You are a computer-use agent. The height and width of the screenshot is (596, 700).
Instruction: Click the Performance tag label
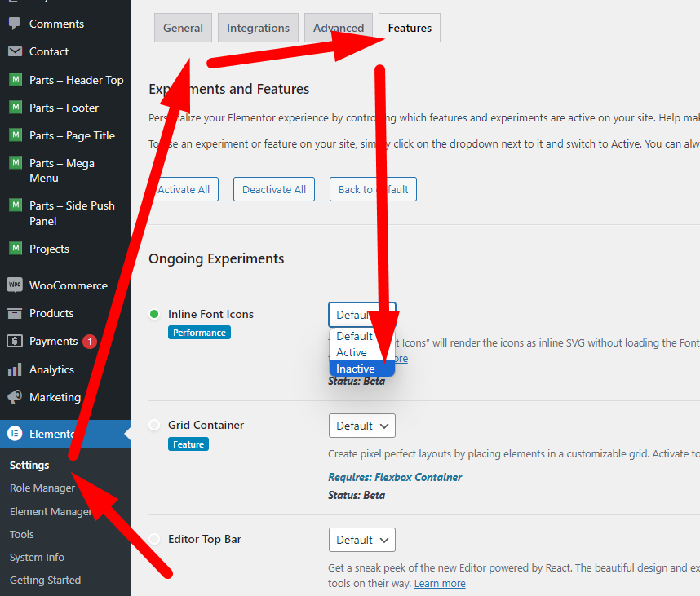pos(200,333)
